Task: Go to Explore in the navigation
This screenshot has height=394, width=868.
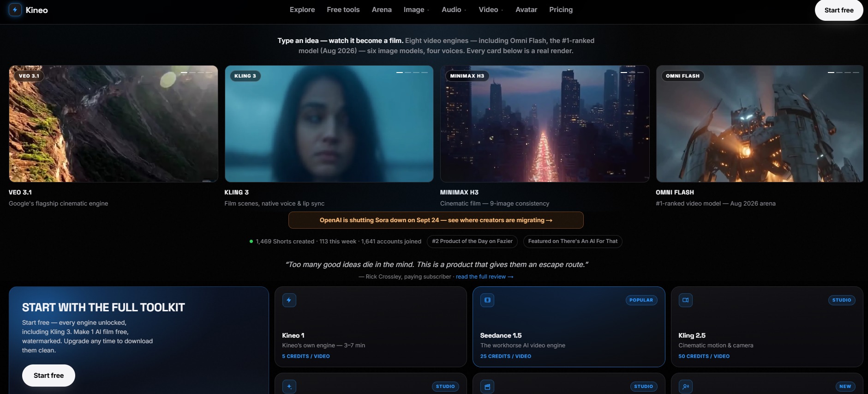Action: 302,10
